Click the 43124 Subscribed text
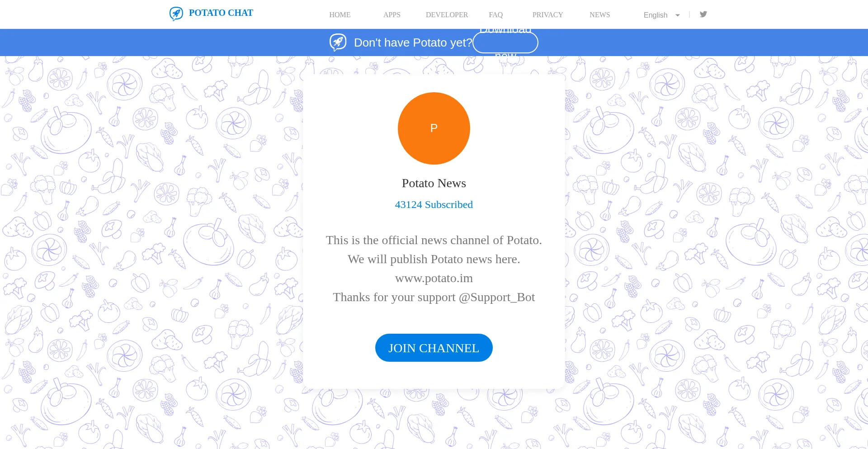Screen dimensions: 868x449 434,204
